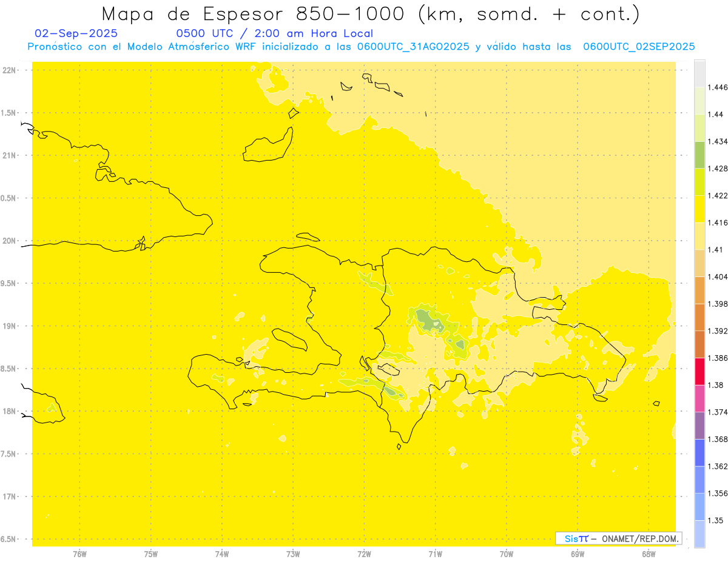Click the '20N' latitude label

10,241
